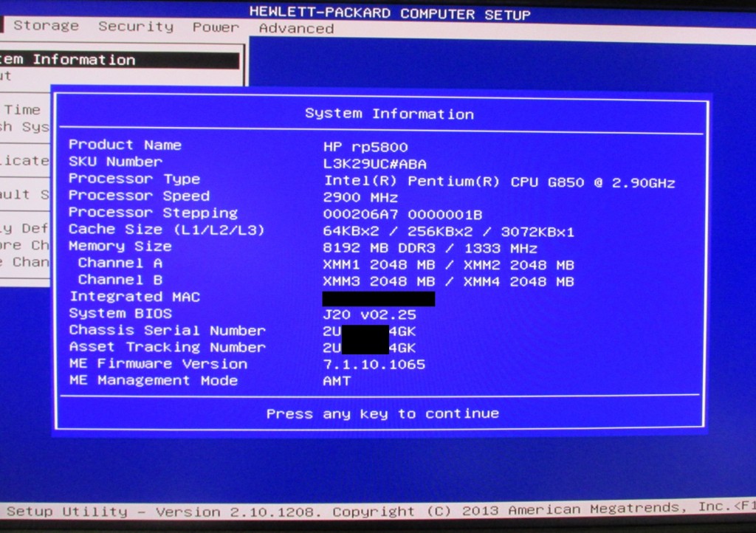Screen dimensions: 756x533
Task: Open the Security menu
Action: pos(136,27)
